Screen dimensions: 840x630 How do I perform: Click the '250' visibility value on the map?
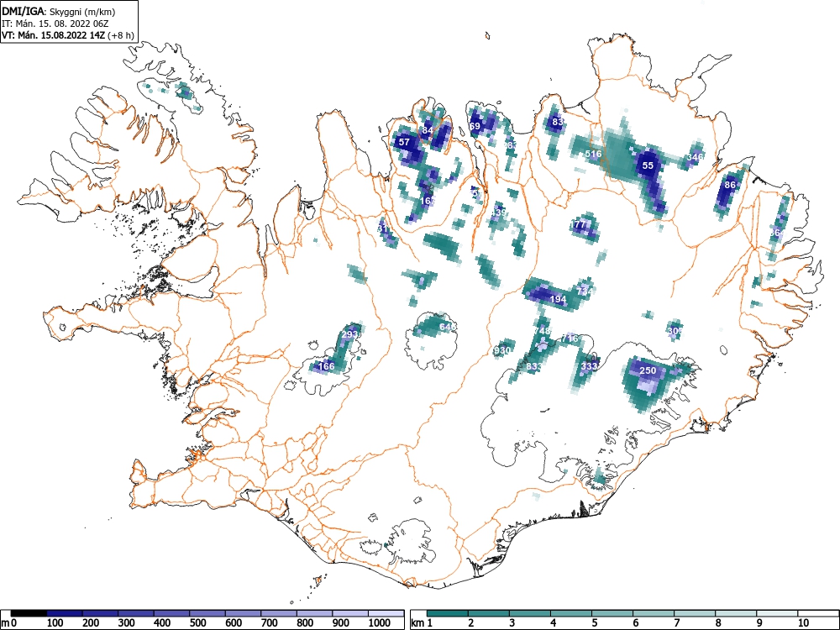point(648,370)
